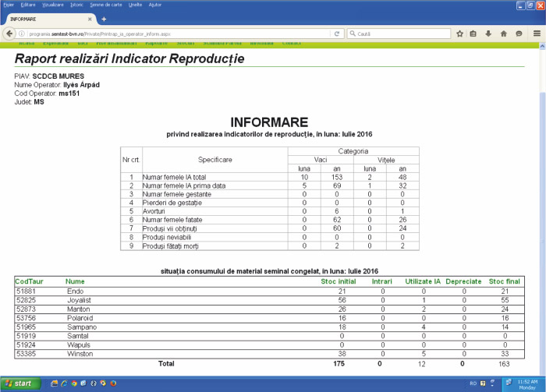Open the Ajutor menu

coord(155,5)
